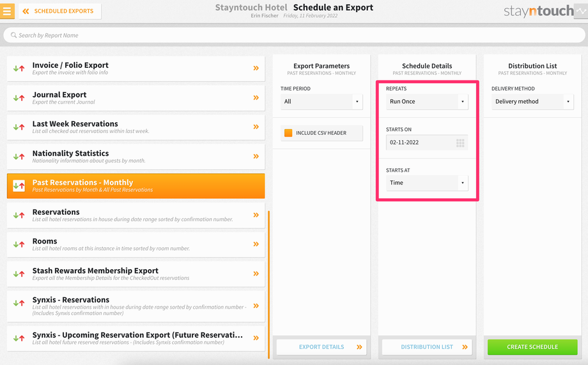The height and width of the screenshot is (365, 588).
Task: Click export arrows icon for Invoice / Folio Export
Action: 19,68
